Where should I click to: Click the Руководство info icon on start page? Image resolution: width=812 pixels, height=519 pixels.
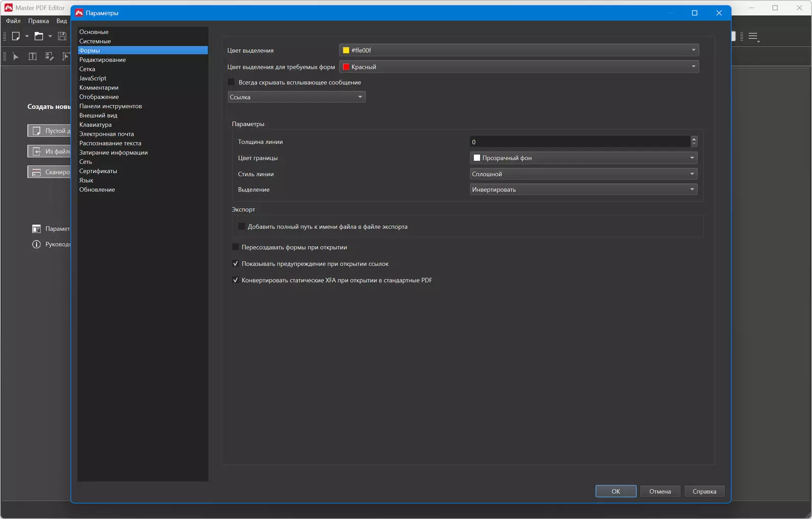[x=36, y=244]
